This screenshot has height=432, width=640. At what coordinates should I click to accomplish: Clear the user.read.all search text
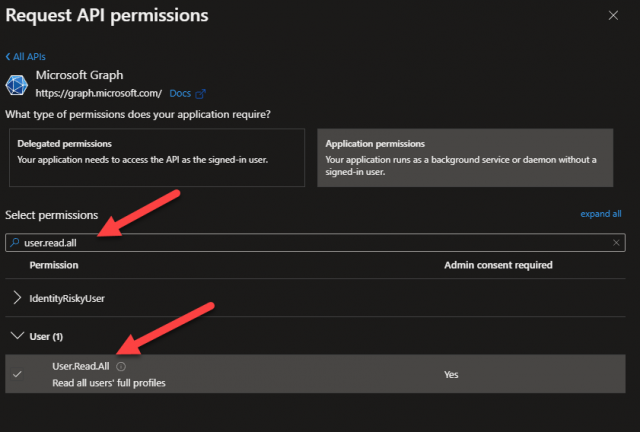pyautogui.click(x=616, y=243)
